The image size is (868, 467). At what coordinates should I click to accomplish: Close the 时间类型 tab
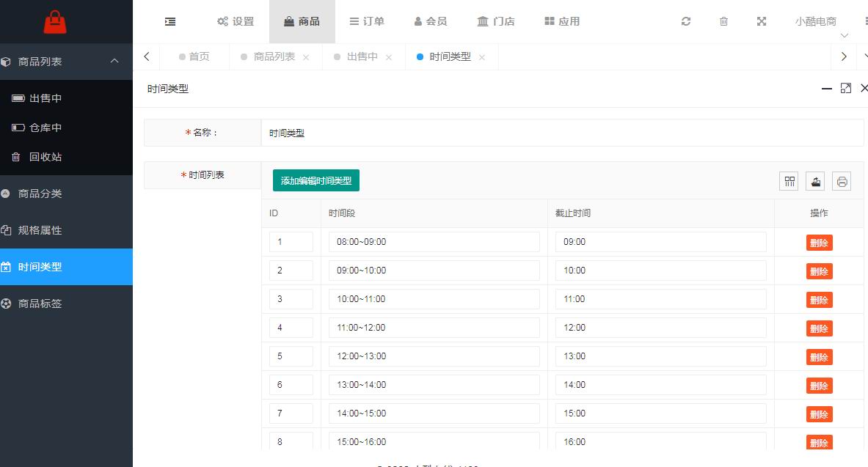(481, 57)
